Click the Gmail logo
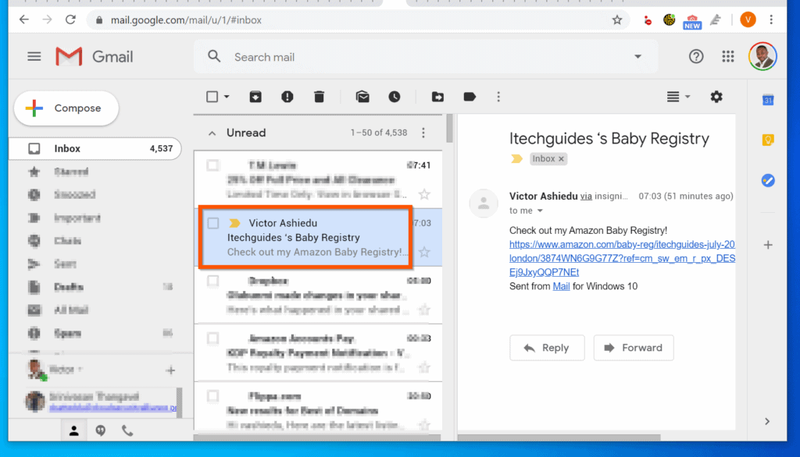 click(x=94, y=57)
